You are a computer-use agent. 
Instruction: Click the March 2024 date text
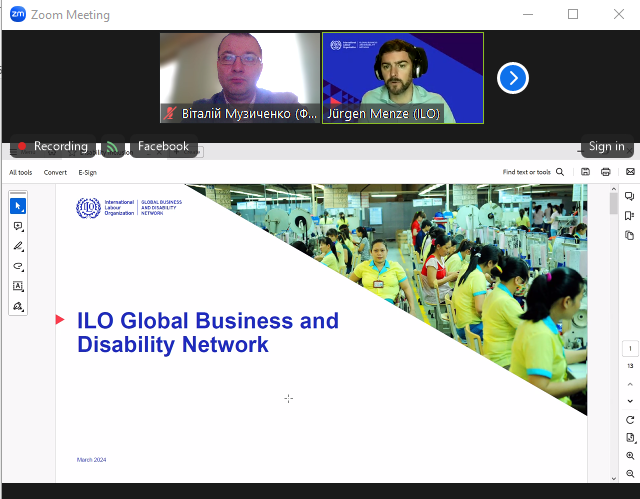point(91,460)
